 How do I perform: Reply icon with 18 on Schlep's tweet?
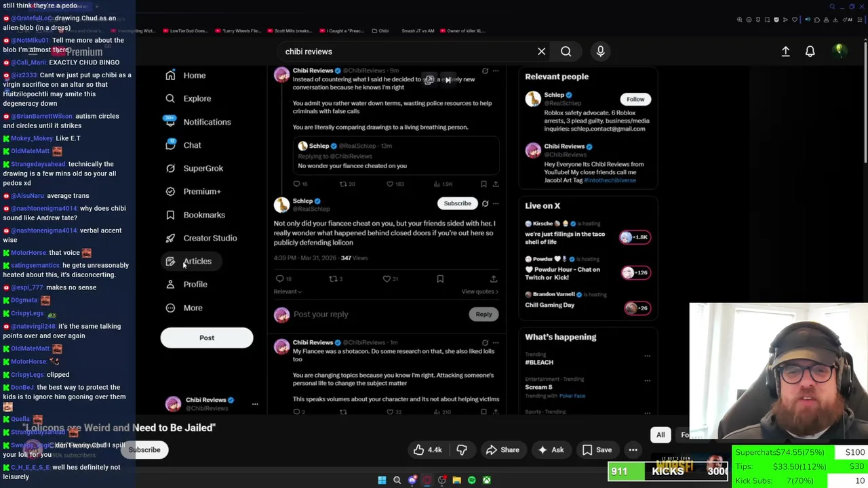[x=283, y=279]
